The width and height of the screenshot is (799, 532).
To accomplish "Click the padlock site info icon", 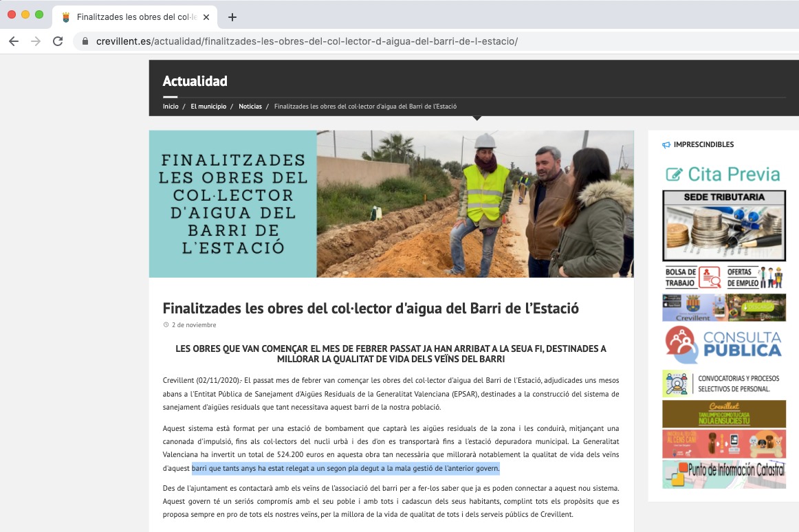I will tap(86, 41).
